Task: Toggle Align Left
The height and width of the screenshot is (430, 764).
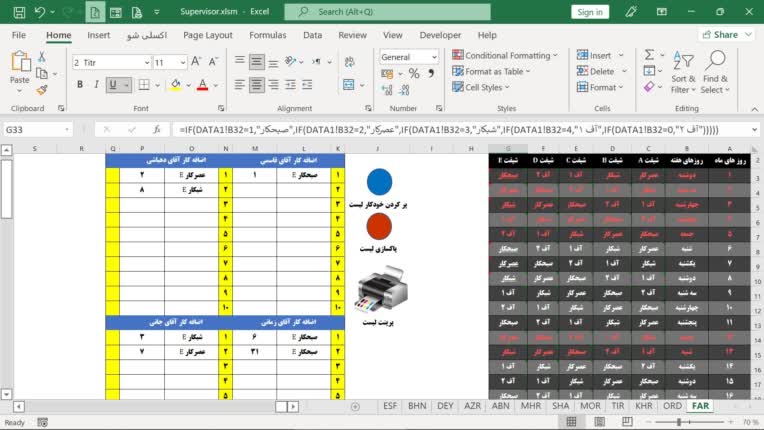Action: 239,85
